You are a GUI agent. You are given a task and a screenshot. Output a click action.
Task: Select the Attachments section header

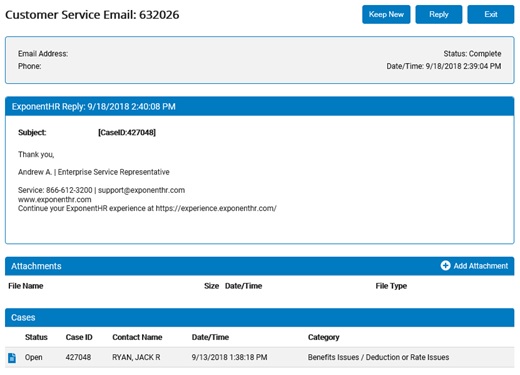click(260, 266)
